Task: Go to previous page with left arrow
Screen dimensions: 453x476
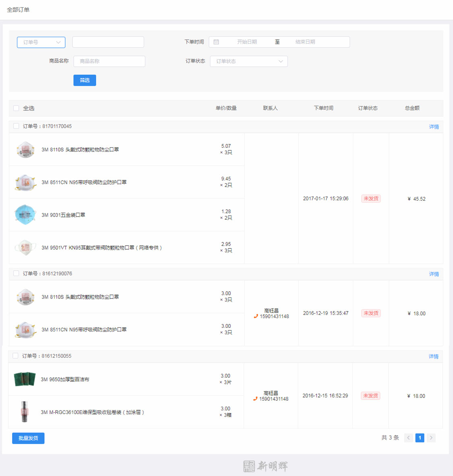Action: click(408, 438)
